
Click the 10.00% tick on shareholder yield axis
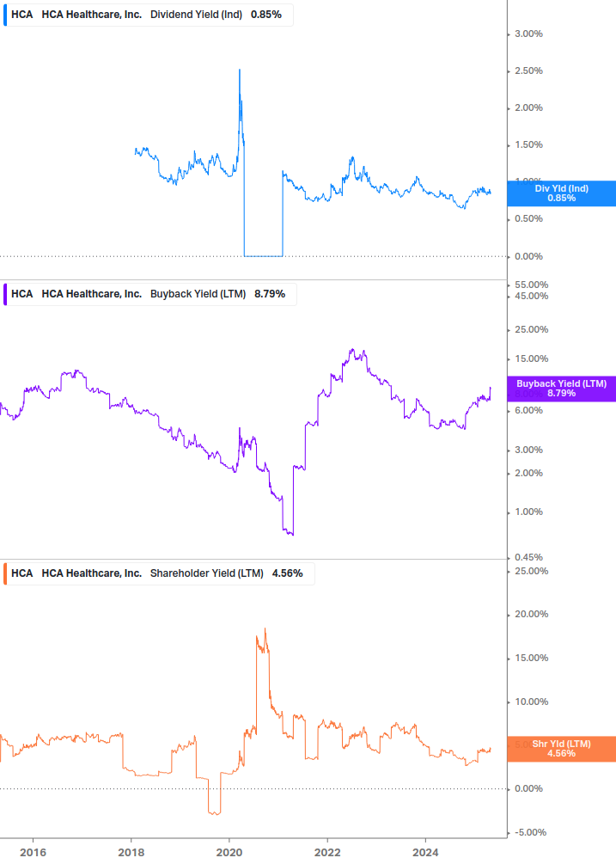coord(531,702)
